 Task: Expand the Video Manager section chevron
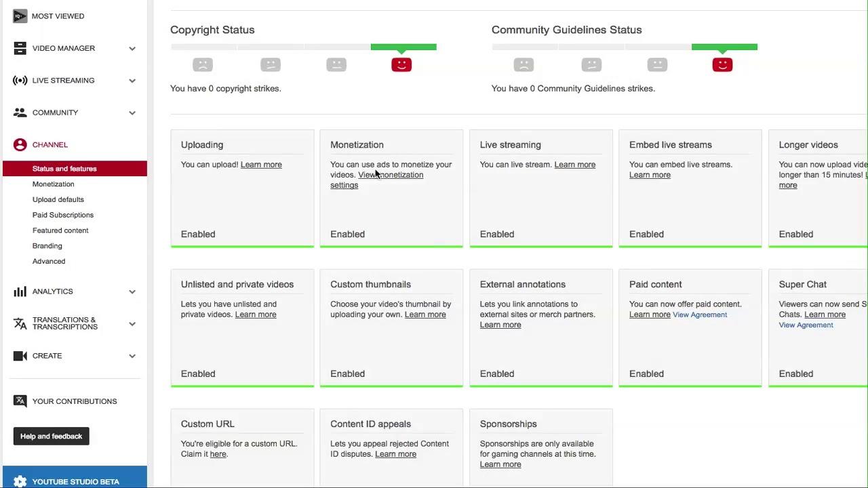[132, 48]
